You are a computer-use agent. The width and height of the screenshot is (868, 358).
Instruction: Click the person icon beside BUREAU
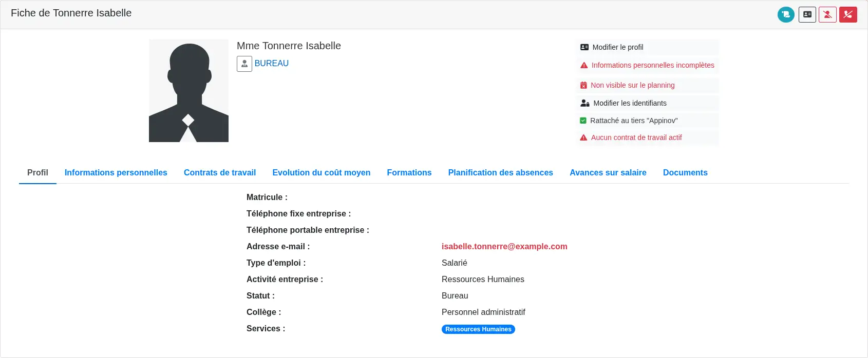(x=244, y=64)
